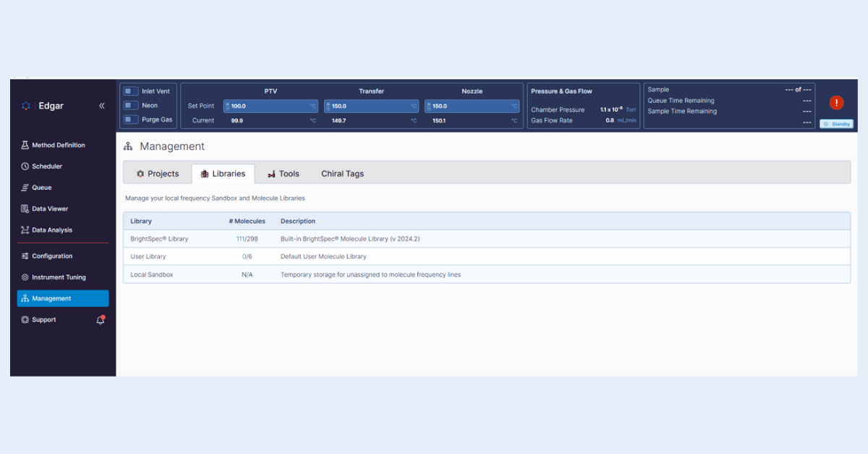Click the N/A cell in Local Sandbox row
Image resolution: width=868 pixels, height=454 pixels.
pos(247,274)
